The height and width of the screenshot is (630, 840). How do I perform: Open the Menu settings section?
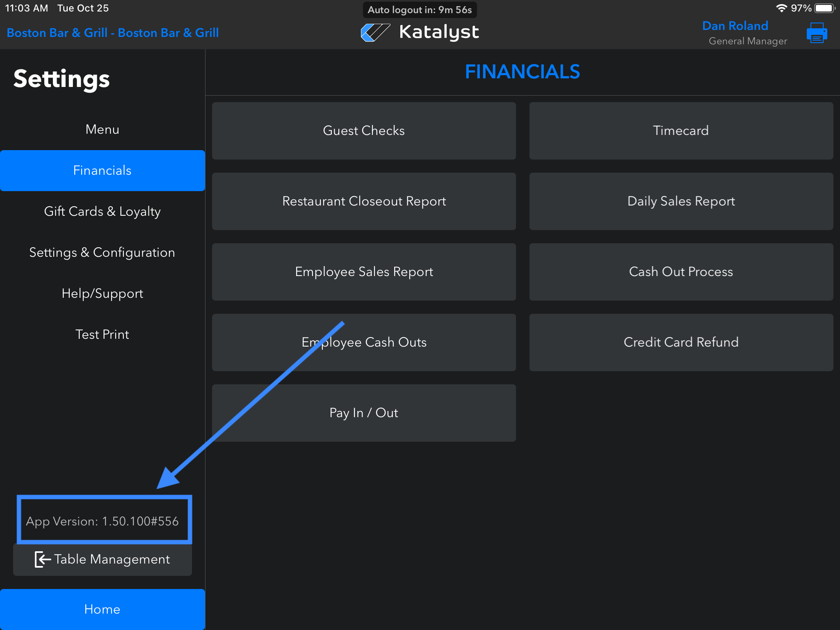pyautogui.click(x=102, y=130)
